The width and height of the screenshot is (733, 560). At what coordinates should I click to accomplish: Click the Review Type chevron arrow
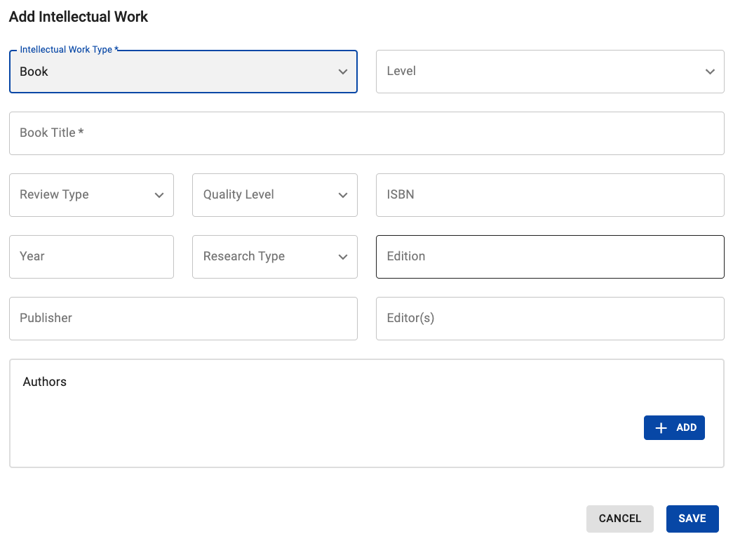159,195
